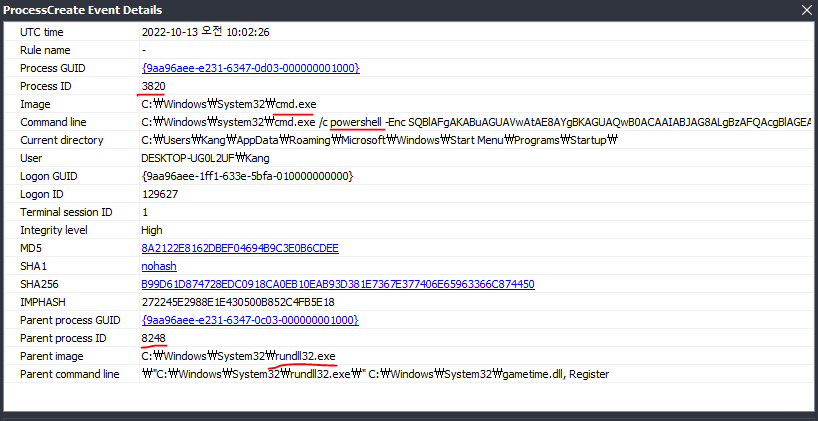Image resolution: width=818 pixels, height=421 pixels.
Task: Click the User value DESKTOP-UG0L2UF\Kang
Action: (x=206, y=158)
